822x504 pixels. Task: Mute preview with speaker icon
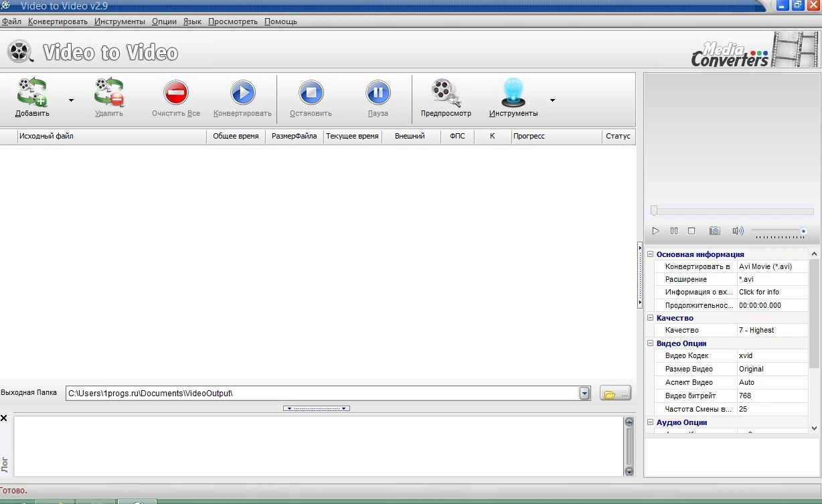tap(738, 231)
